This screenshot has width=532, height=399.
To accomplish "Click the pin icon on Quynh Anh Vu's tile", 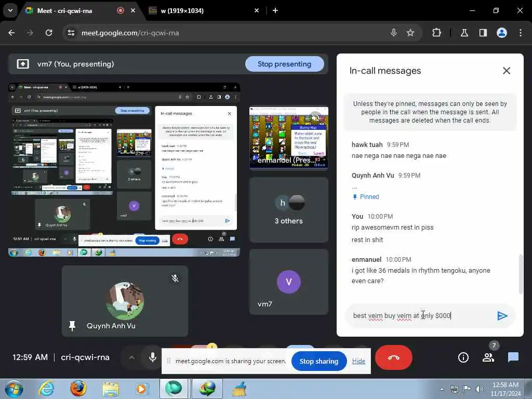I will click(x=72, y=326).
